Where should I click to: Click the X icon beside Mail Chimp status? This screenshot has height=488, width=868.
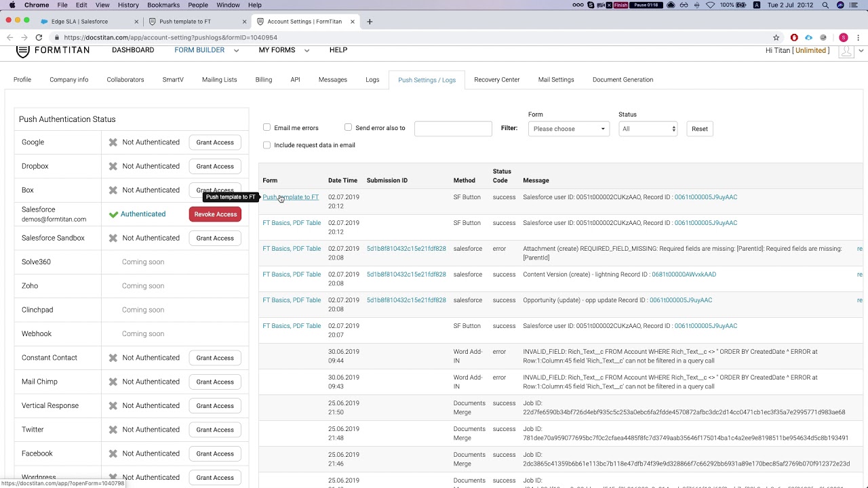point(113,382)
